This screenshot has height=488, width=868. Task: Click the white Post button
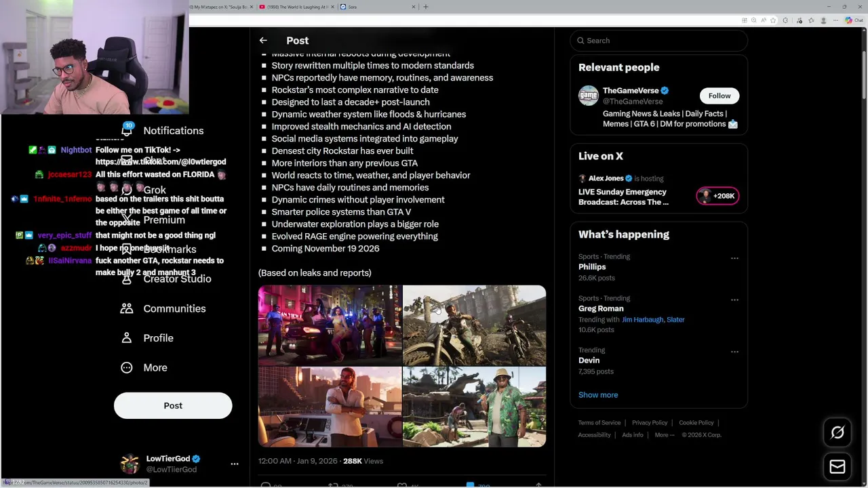[173, 405]
